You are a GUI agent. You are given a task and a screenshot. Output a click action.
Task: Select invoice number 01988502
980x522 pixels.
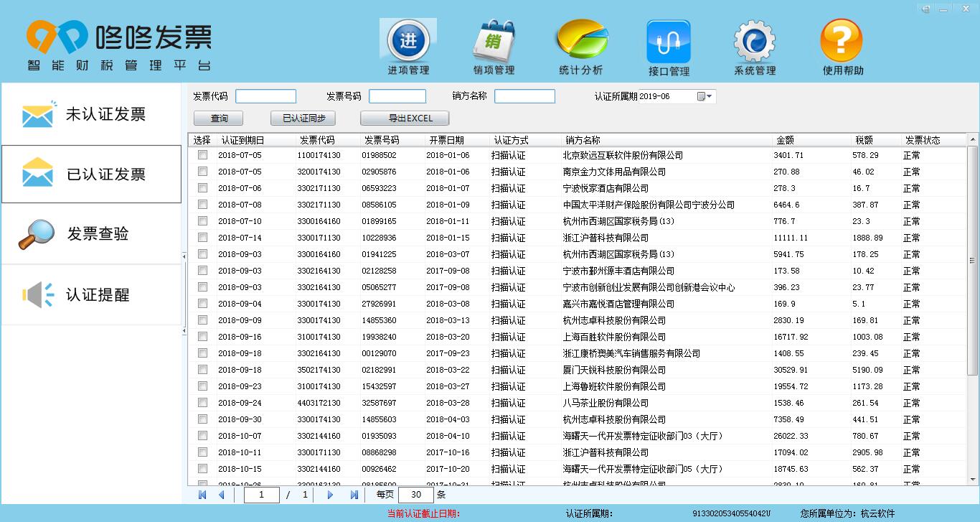[379, 155]
